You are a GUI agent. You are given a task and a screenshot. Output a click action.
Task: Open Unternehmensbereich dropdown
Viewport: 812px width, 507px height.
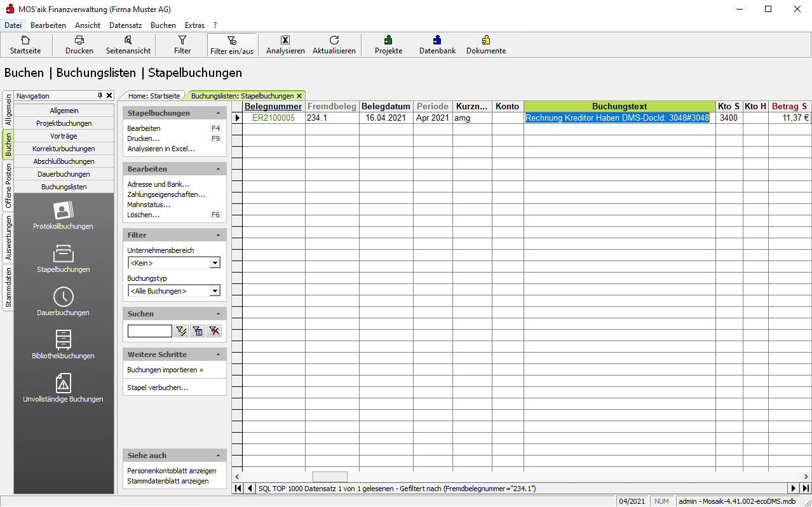pyautogui.click(x=215, y=263)
